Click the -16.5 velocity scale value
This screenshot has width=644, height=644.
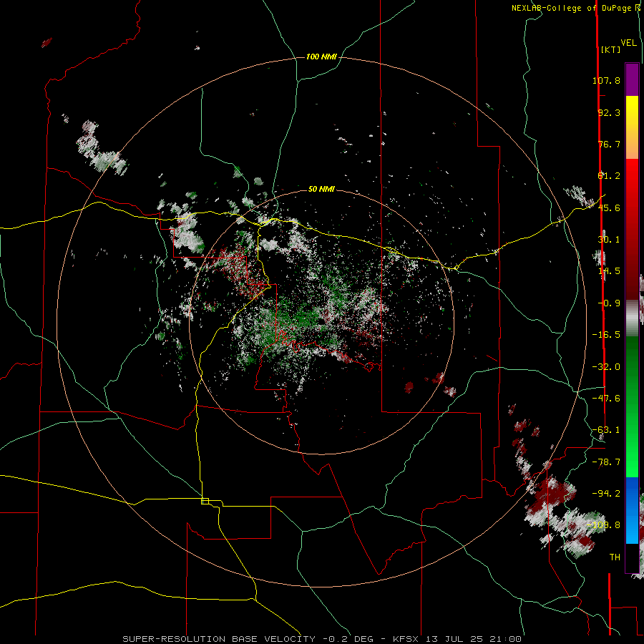coord(606,335)
